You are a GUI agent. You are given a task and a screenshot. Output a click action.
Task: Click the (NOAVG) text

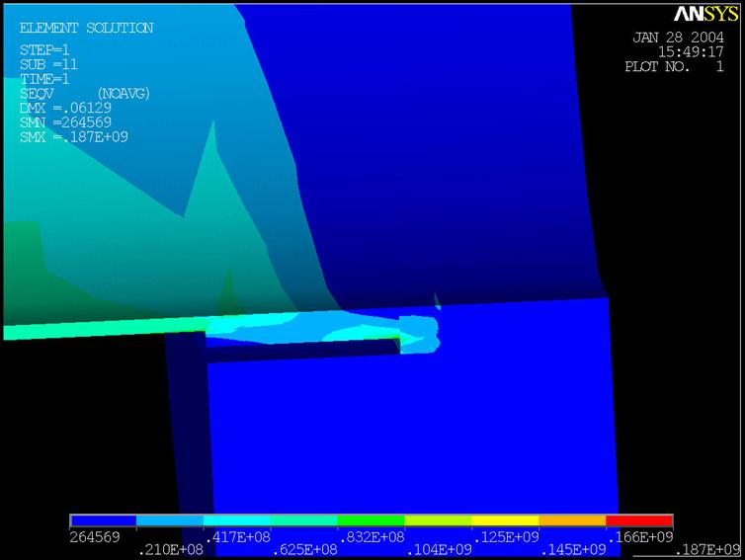click(x=124, y=94)
